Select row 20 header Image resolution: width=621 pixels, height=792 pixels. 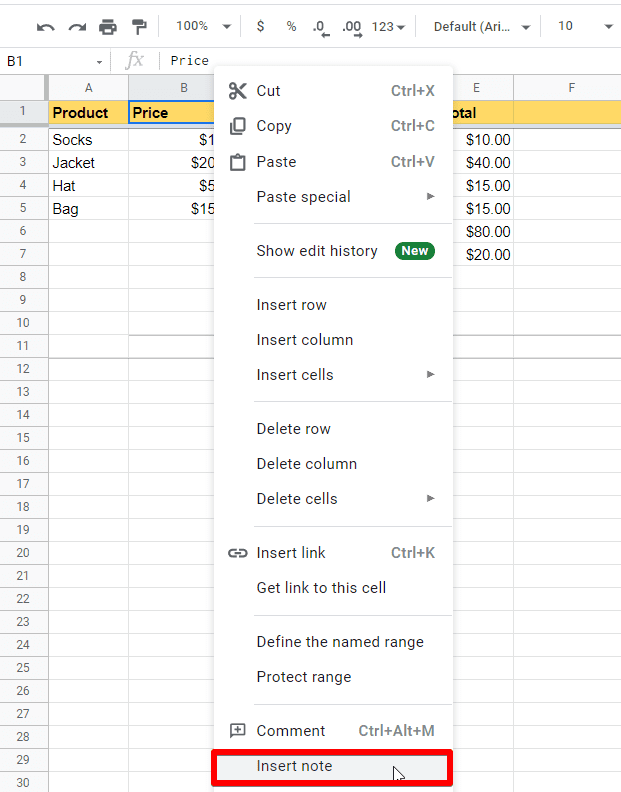pyautogui.click(x=23, y=553)
